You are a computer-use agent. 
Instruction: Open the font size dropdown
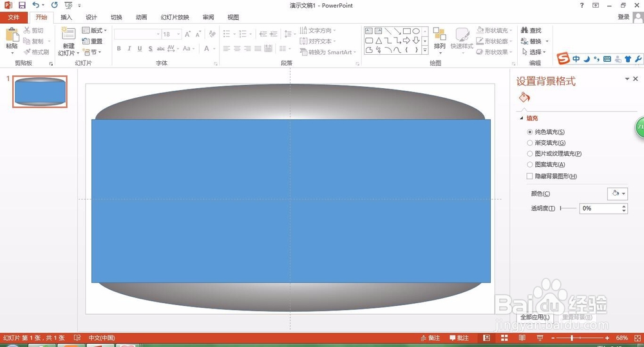tap(178, 34)
